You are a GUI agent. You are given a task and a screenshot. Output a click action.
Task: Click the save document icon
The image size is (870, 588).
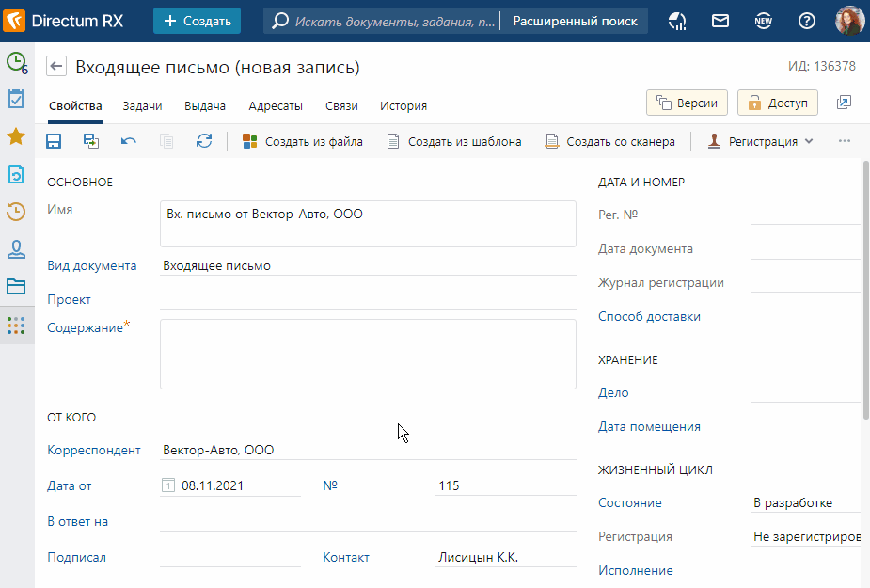[54, 141]
